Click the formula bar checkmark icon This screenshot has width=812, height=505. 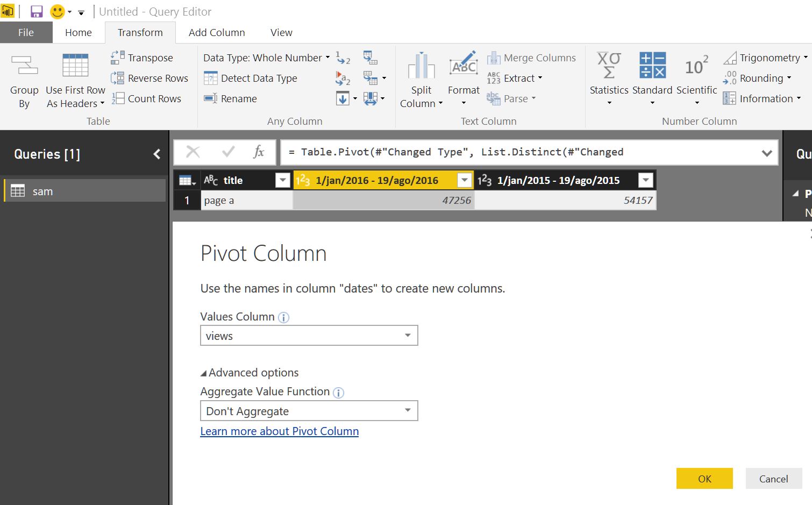coord(228,152)
